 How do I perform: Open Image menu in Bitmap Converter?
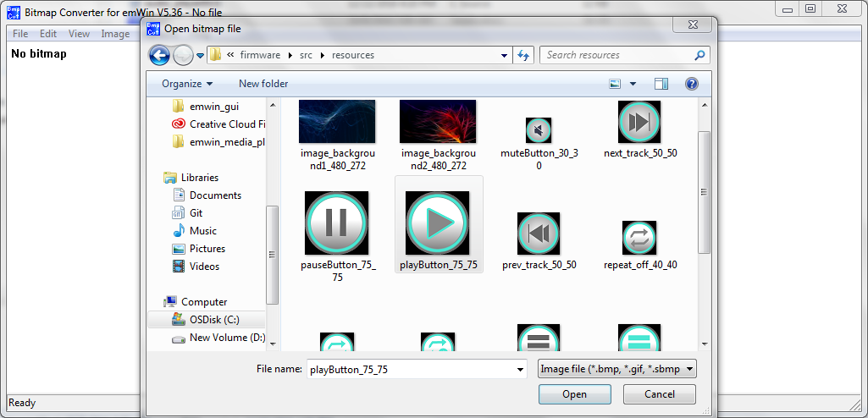point(115,34)
